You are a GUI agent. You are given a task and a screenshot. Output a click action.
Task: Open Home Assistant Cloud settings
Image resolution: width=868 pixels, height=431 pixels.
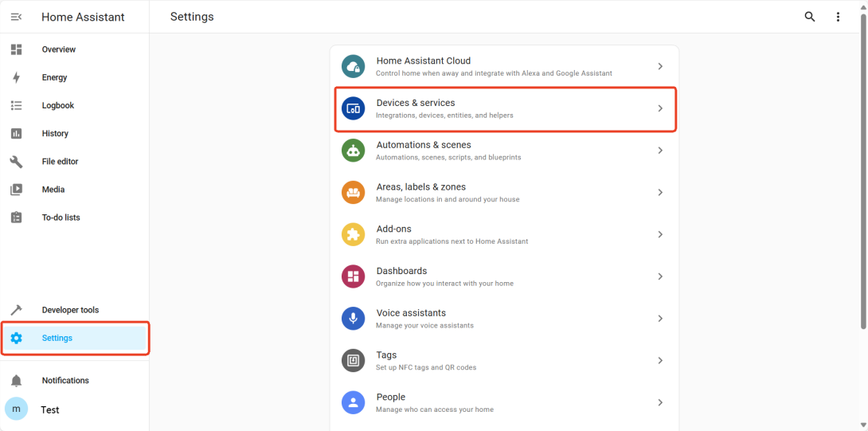(x=504, y=66)
